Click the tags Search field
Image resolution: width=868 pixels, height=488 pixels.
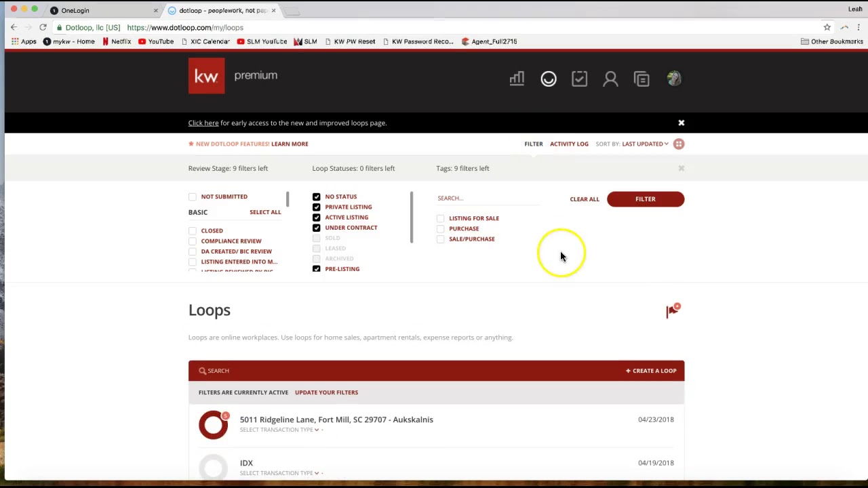488,198
